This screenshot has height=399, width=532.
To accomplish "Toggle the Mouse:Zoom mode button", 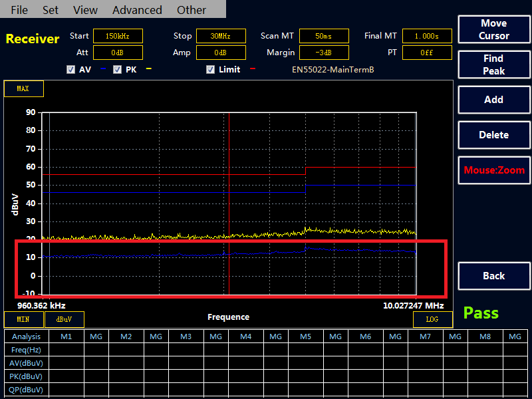I will 493,170.
